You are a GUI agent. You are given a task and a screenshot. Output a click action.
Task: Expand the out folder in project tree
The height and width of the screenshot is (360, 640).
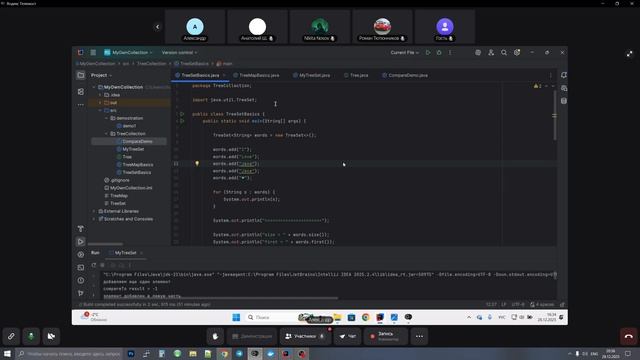(x=100, y=102)
